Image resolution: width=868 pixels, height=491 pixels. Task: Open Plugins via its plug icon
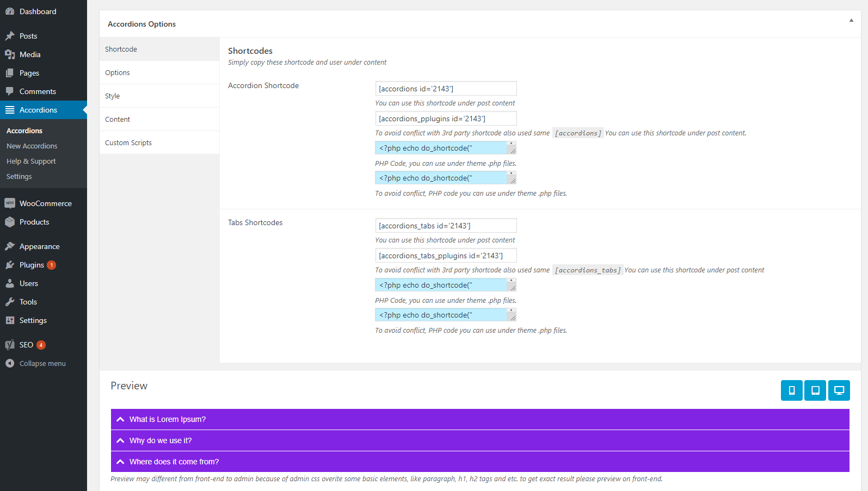pos(10,265)
